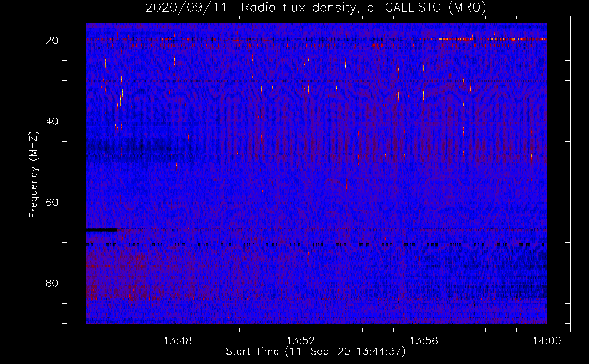The height and width of the screenshot is (364, 589).
Task: Click the plot title '2020/09/11 Radio flux density, e-CALLISTO (MRO)'
Action: [x=316, y=7]
